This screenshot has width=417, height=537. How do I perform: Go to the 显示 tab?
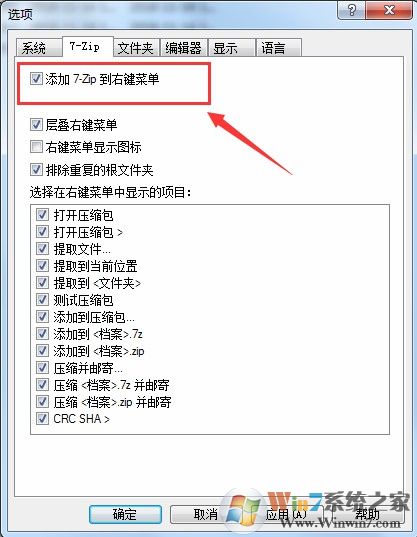232,48
